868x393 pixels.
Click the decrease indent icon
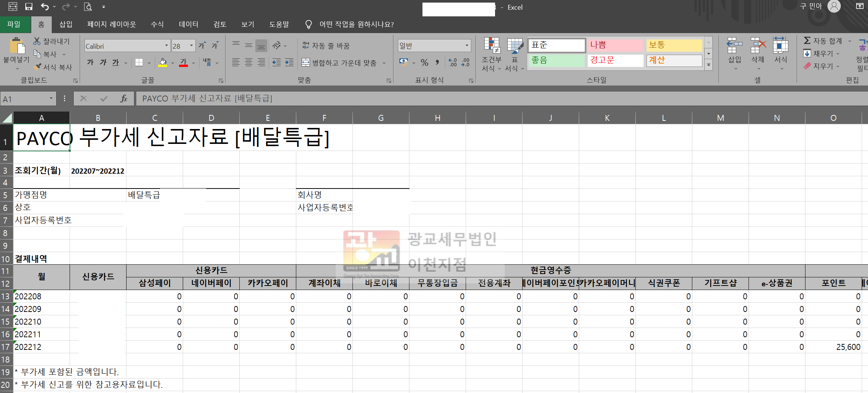[277, 62]
